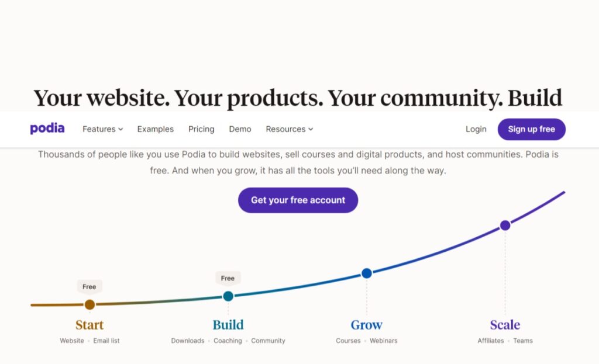Viewport: 599px width, 364px height.
Task: Open the Demo link in navigation
Action: (x=240, y=129)
